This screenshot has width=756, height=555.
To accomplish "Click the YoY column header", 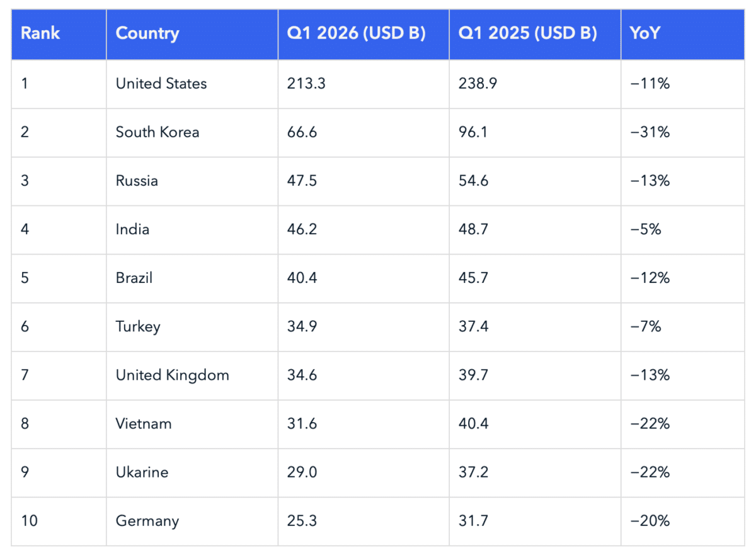I will (644, 33).
